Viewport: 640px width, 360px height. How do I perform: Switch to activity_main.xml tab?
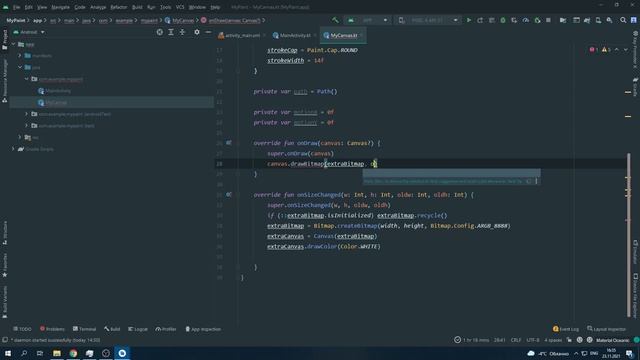[x=242, y=36]
